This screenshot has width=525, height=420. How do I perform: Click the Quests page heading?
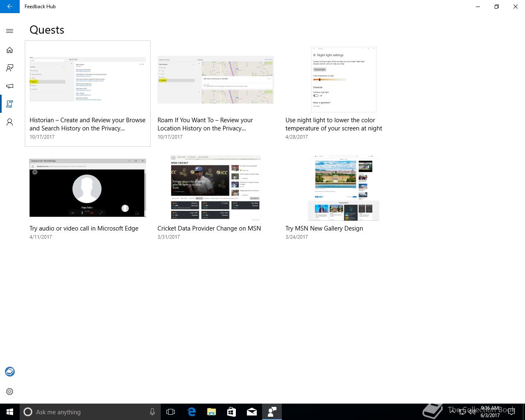click(x=47, y=30)
